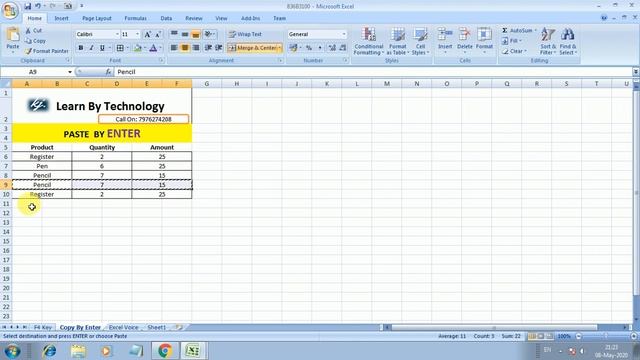Expand the Clear dropdown
Image resolution: width=640 pixels, height=360 pixels.
pos(525,51)
